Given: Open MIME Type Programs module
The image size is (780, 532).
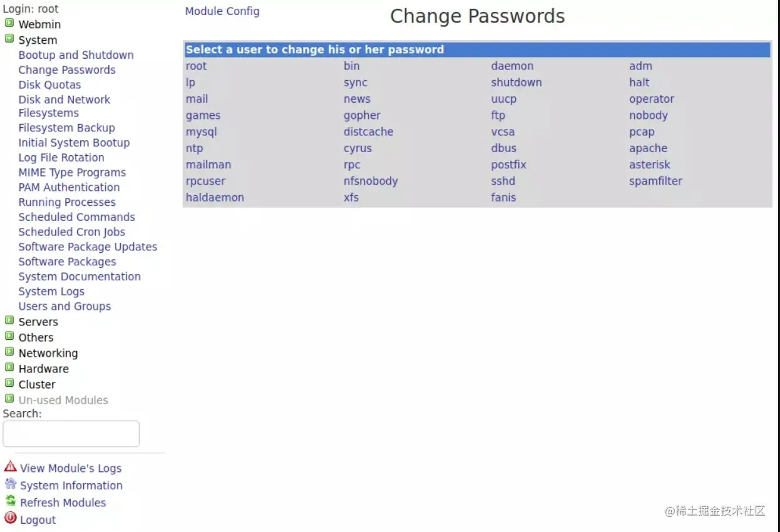Looking at the screenshot, I should click(72, 172).
